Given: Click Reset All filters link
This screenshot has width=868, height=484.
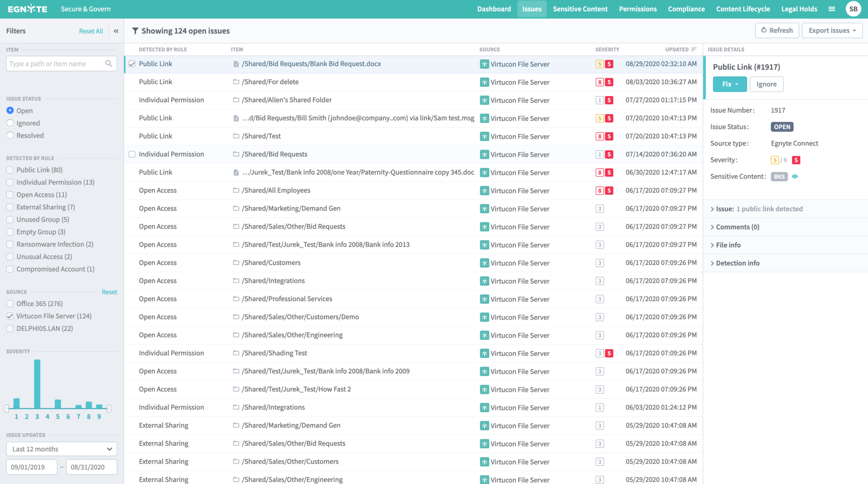Looking at the screenshot, I should click(x=91, y=31).
